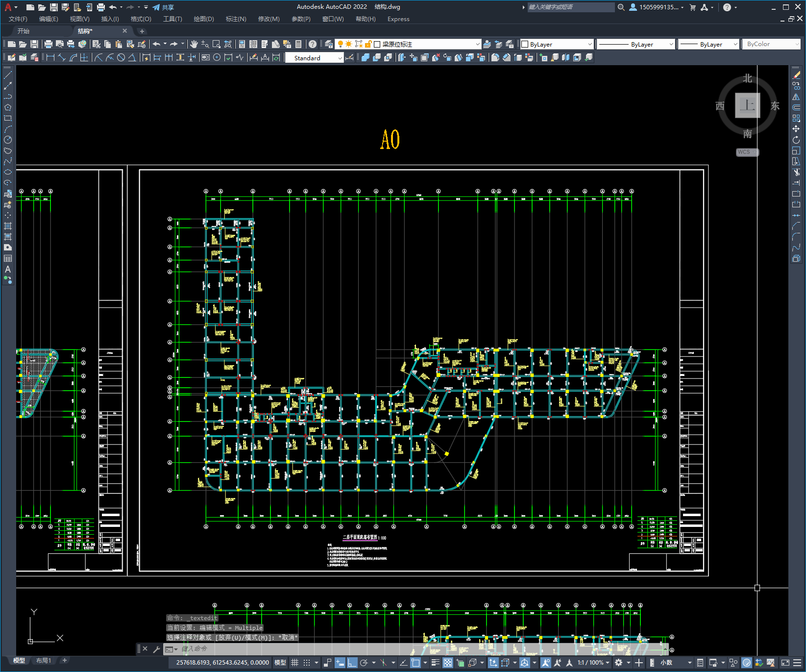This screenshot has width=806, height=672.
Task: Click the search magnifier icon in title bar
Action: click(621, 7)
